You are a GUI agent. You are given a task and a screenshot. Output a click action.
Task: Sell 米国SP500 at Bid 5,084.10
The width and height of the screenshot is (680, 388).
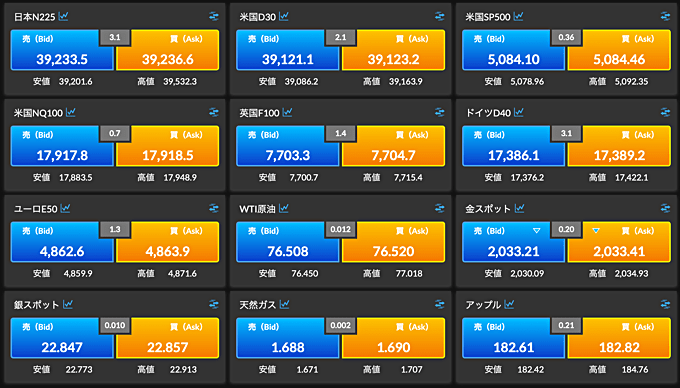[513, 50]
